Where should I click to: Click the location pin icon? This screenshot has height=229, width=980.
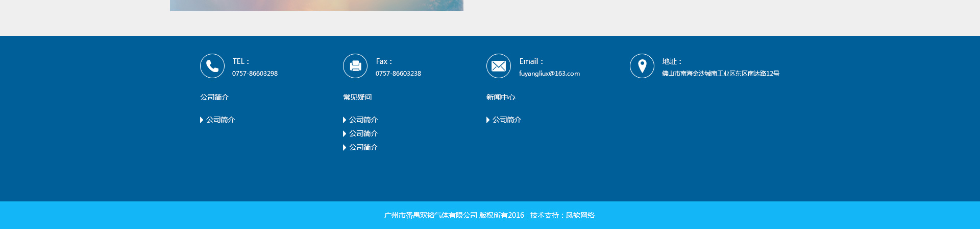[642, 66]
